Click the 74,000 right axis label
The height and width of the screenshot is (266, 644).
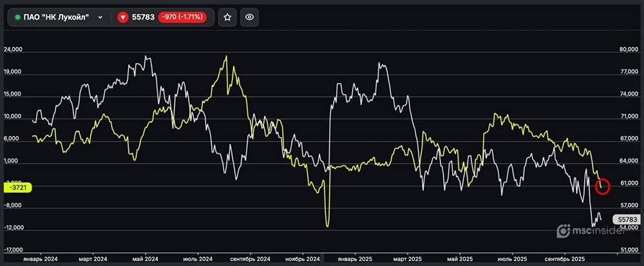[x=629, y=94]
